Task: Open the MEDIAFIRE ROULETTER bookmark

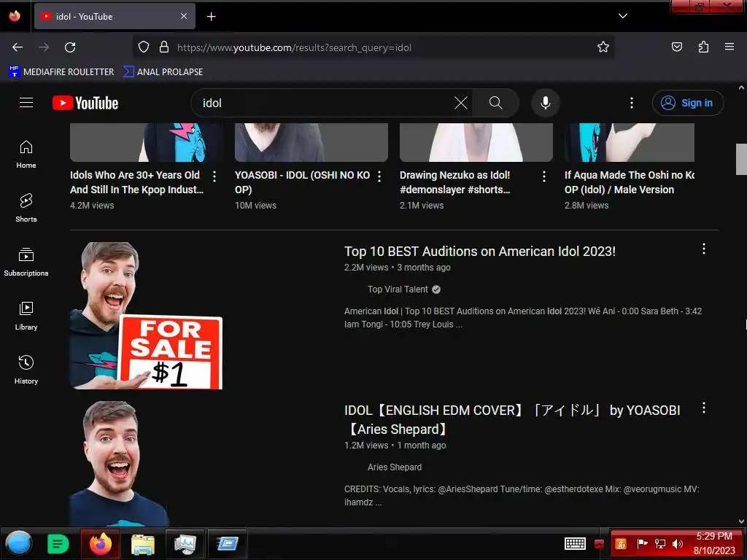Action: coord(61,72)
